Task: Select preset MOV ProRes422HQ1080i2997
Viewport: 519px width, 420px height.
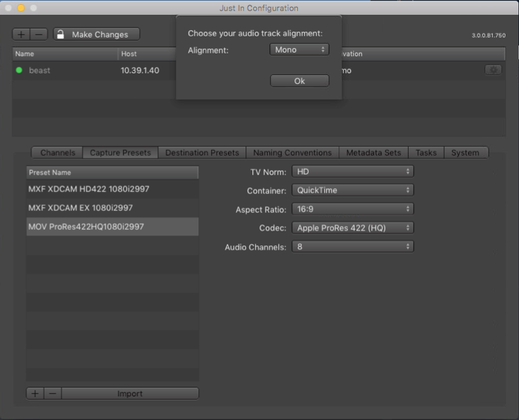Action: (x=112, y=227)
